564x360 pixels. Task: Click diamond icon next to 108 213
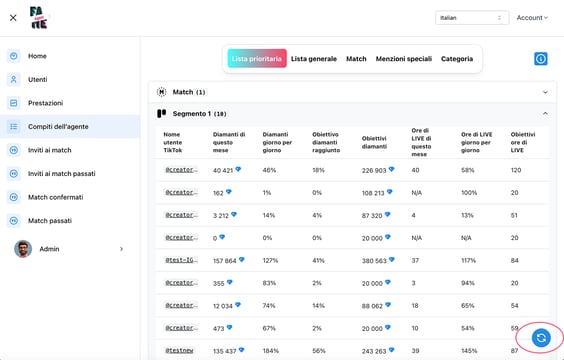389,192
